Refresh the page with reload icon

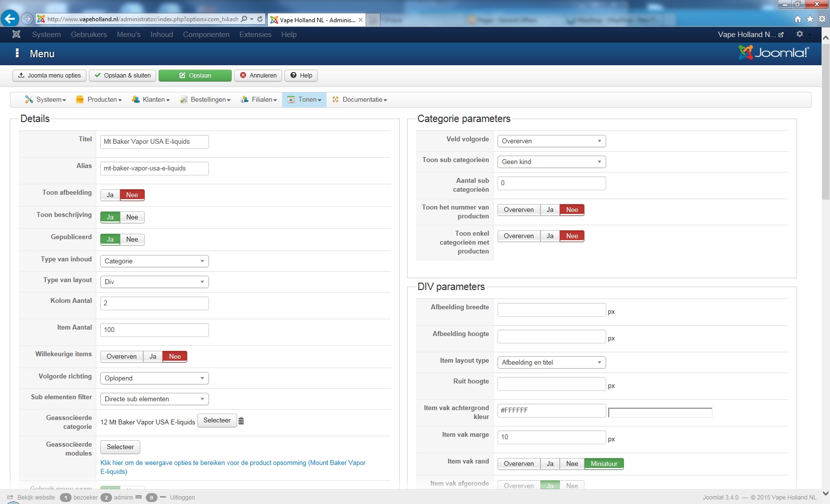[x=260, y=19]
